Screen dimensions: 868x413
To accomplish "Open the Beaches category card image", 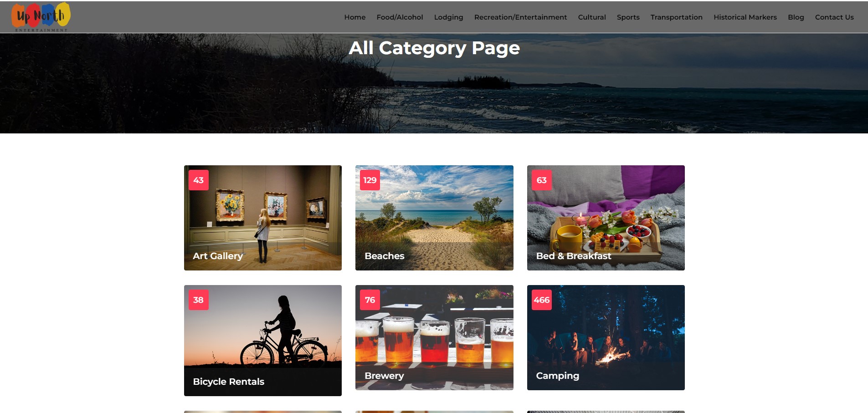I will pyautogui.click(x=434, y=218).
